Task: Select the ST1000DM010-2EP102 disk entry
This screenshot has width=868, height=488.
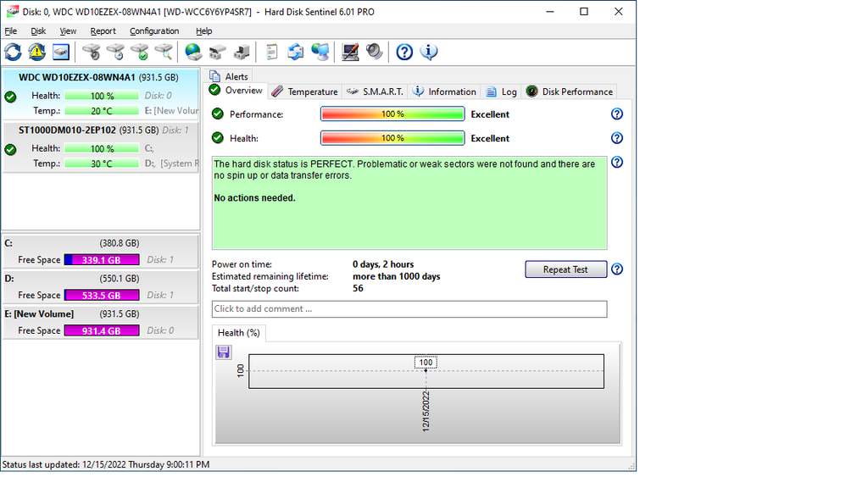Action: 100,147
